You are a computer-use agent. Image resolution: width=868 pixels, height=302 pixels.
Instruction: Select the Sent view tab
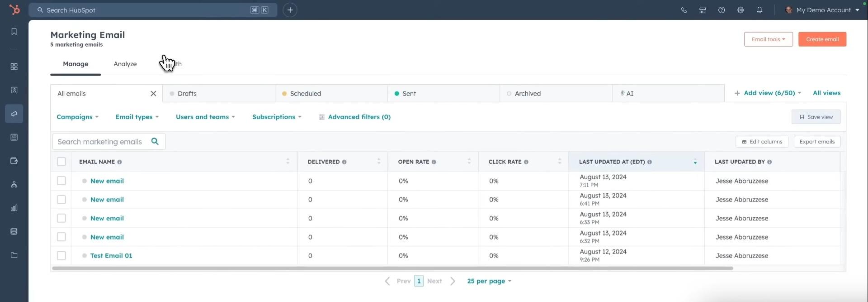pyautogui.click(x=443, y=93)
